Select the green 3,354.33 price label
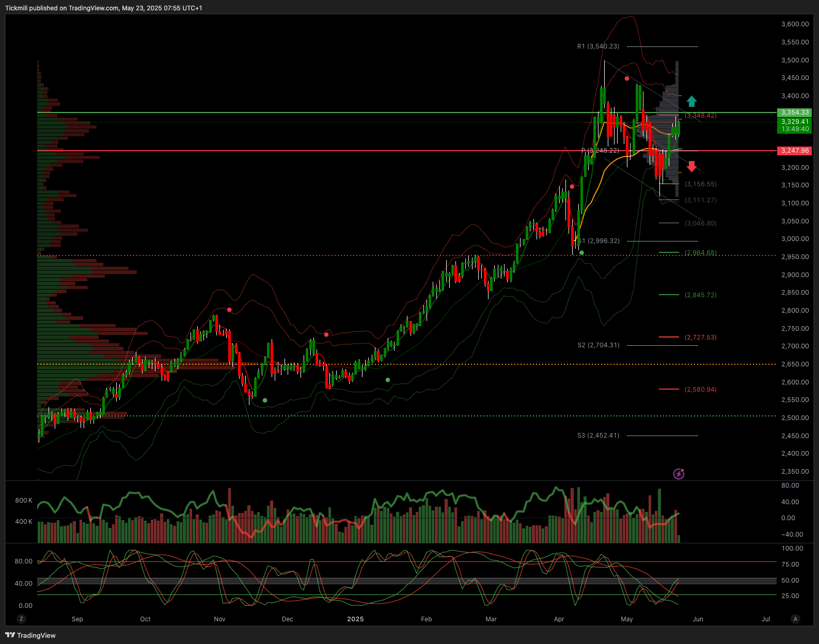Viewport: 819px width, 644px height. coord(795,112)
